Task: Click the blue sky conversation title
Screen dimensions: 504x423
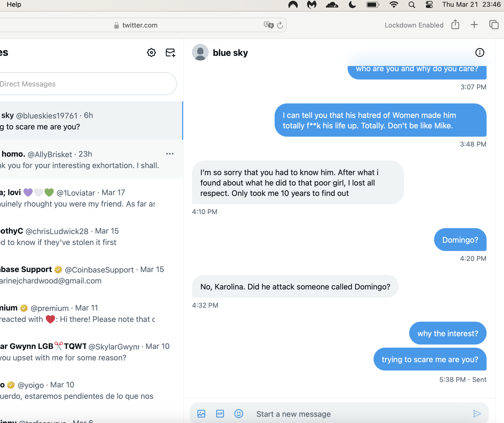Action: click(230, 53)
